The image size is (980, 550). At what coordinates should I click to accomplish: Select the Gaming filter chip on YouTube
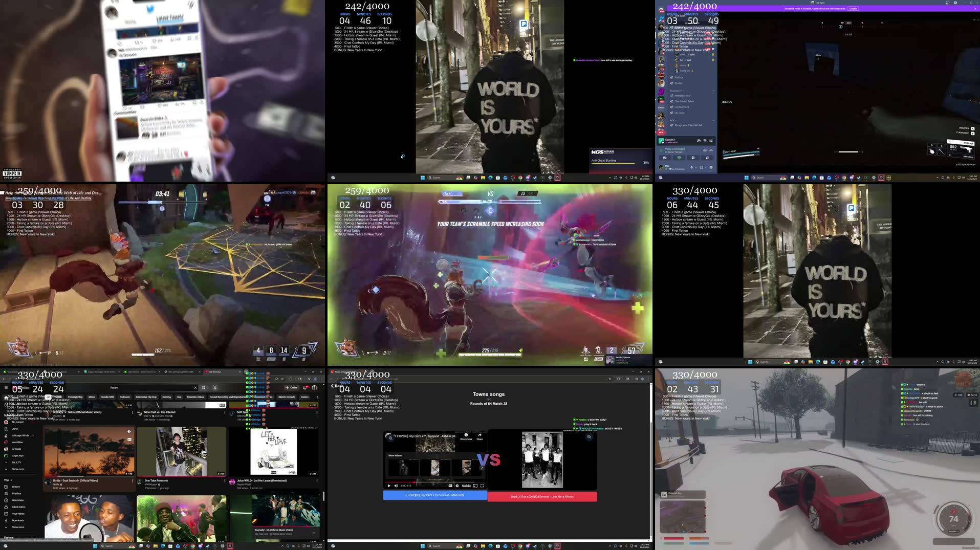click(166, 397)
